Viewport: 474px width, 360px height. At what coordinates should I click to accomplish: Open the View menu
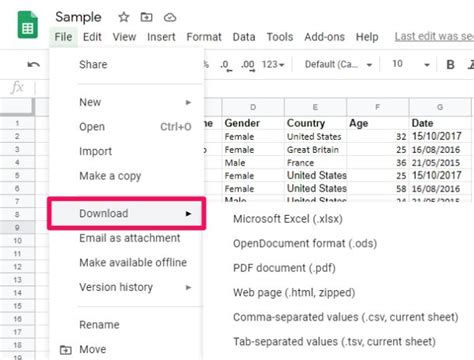click(124, 37)
